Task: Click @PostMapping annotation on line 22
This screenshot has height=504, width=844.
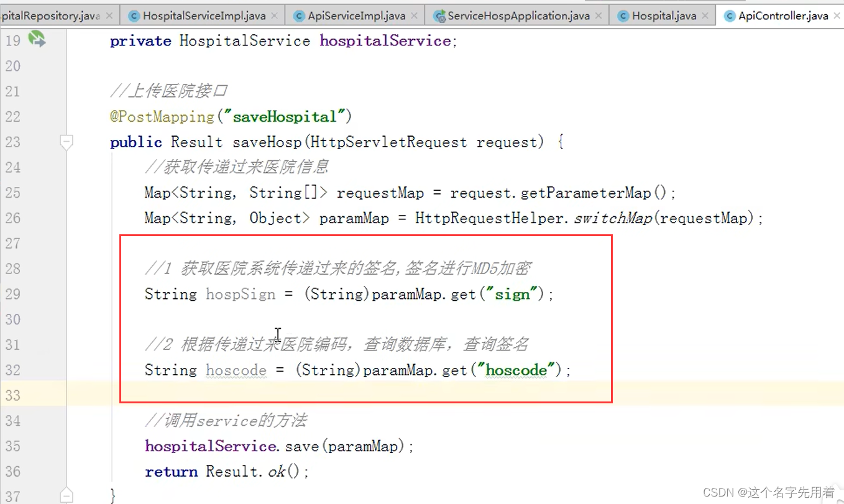Action: [x=162, y=117]
